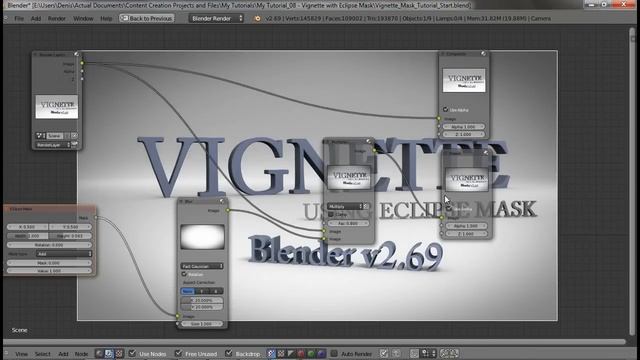The width and height of the screenshot is (640, 360).
Task: Click the paste nodes icon in bottom header
Action: click(454, 353)
